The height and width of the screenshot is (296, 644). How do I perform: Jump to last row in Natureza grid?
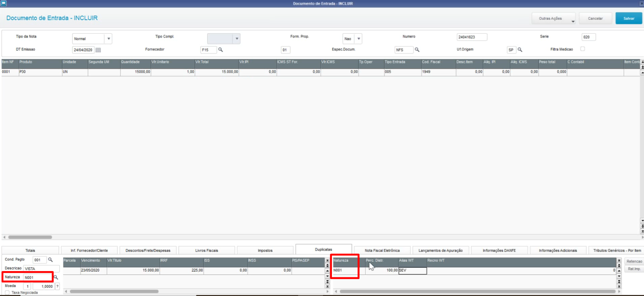(x=619, y=286)
